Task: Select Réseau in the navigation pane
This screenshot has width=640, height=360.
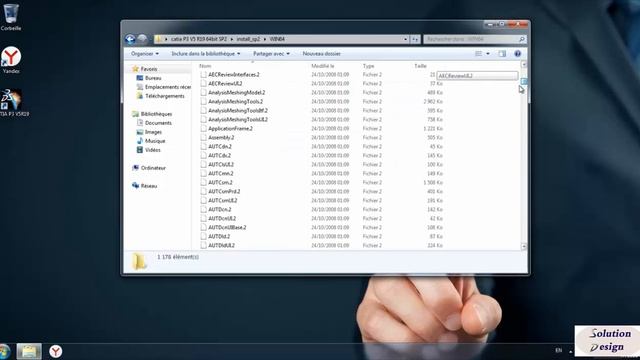Action: (149, 186)
